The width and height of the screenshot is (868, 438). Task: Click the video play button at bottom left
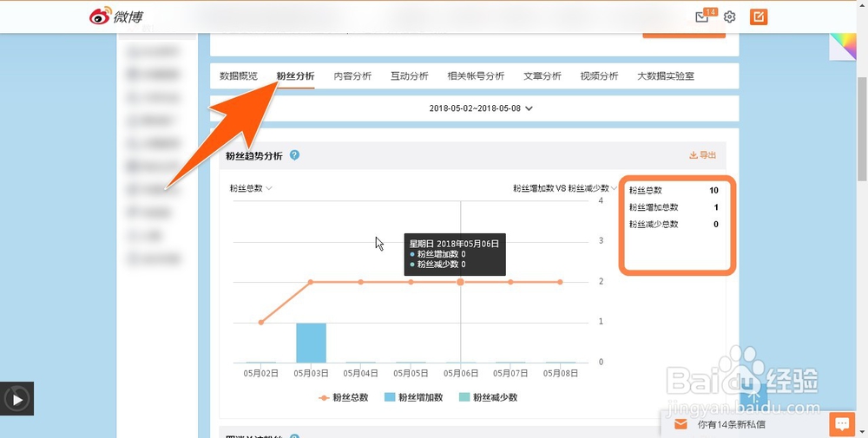tap(17, 399)
